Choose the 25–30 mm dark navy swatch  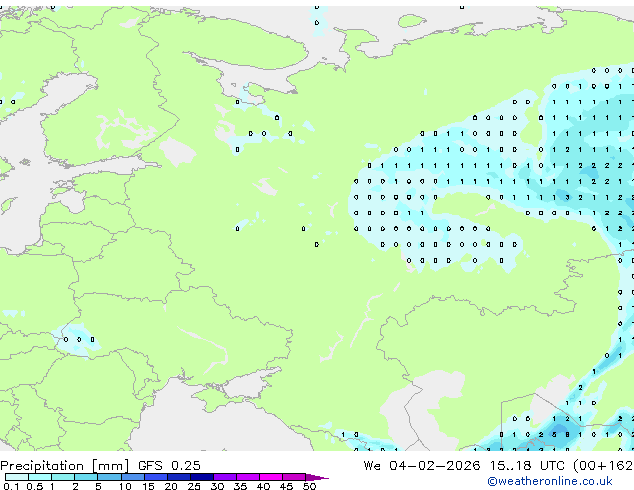202,477
